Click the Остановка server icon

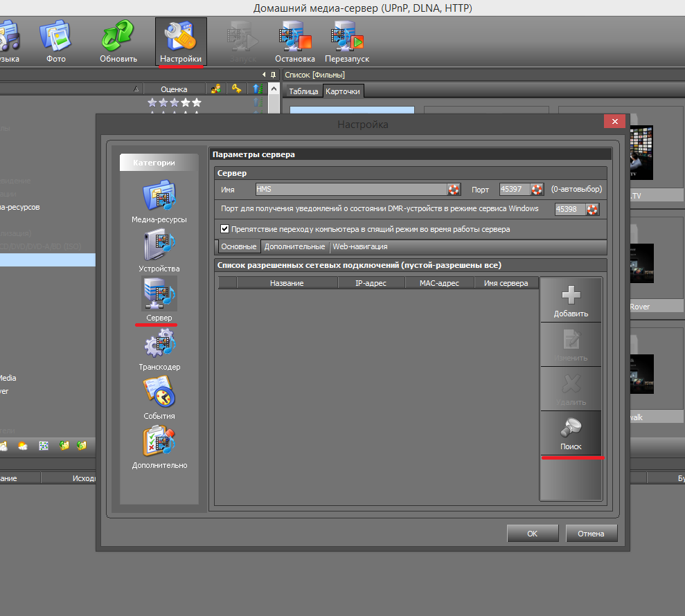(294, 42)
